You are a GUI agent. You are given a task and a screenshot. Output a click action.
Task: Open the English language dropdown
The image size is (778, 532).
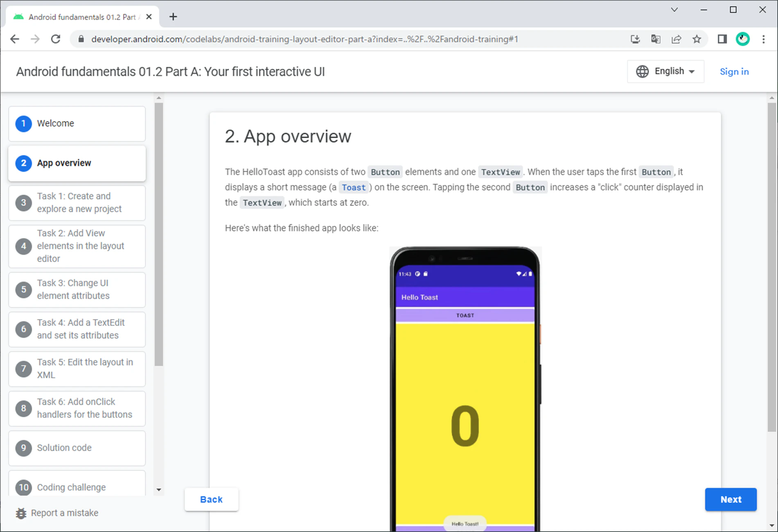[x=665, y=72]
